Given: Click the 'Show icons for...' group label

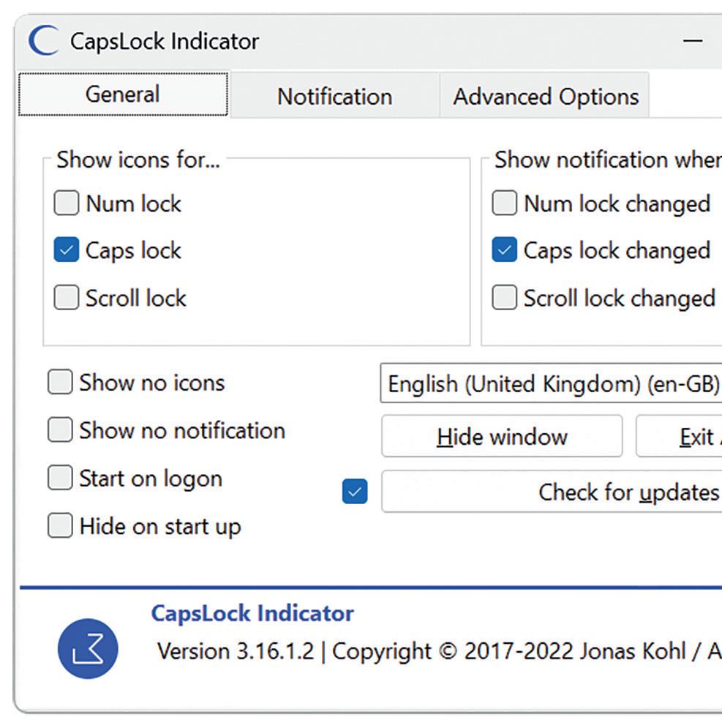Looking at the screenshot, I should pyautogui.click(x=138, y=160).
